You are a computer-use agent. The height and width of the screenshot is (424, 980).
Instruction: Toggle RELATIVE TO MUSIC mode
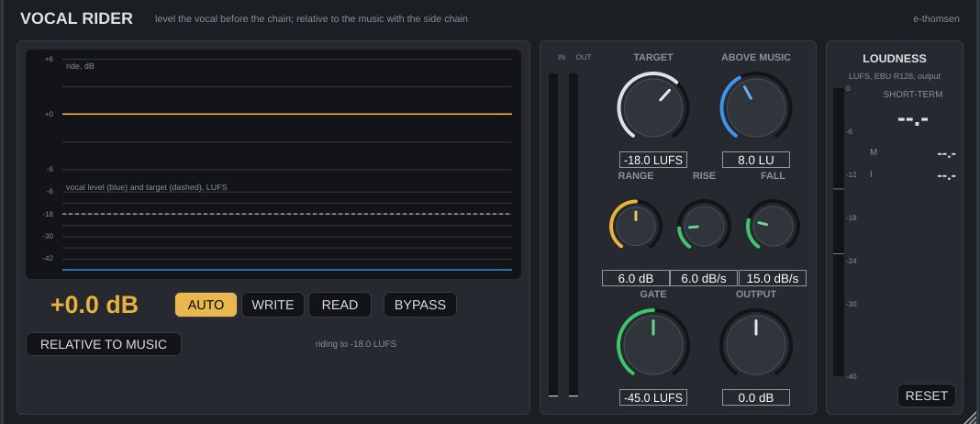pyautogui.click(x=104, y=344)
